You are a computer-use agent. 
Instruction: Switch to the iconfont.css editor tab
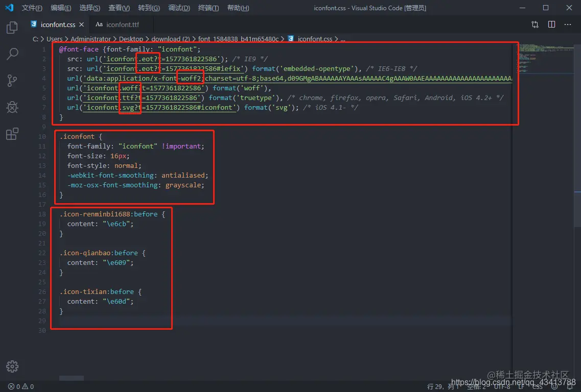[58, 24]
